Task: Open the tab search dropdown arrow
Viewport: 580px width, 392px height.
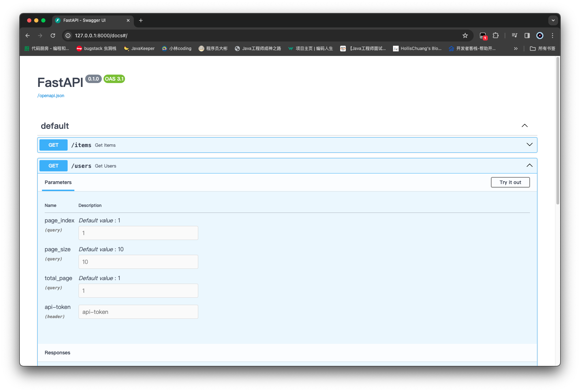Action: [553, 20]
